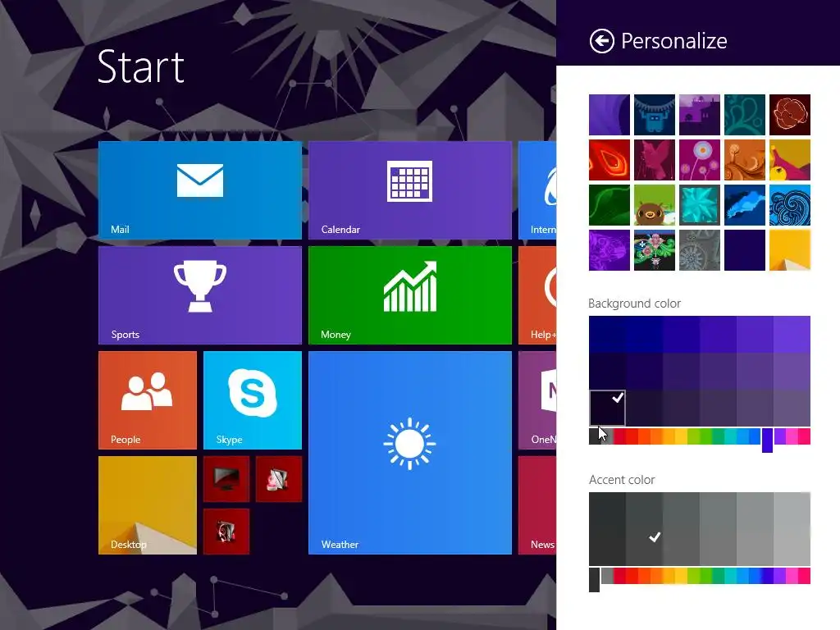Screen dimensions: 840x630
Task: Choose the plain dark navy background thumbnail
Action: click(x=745, y=250)
